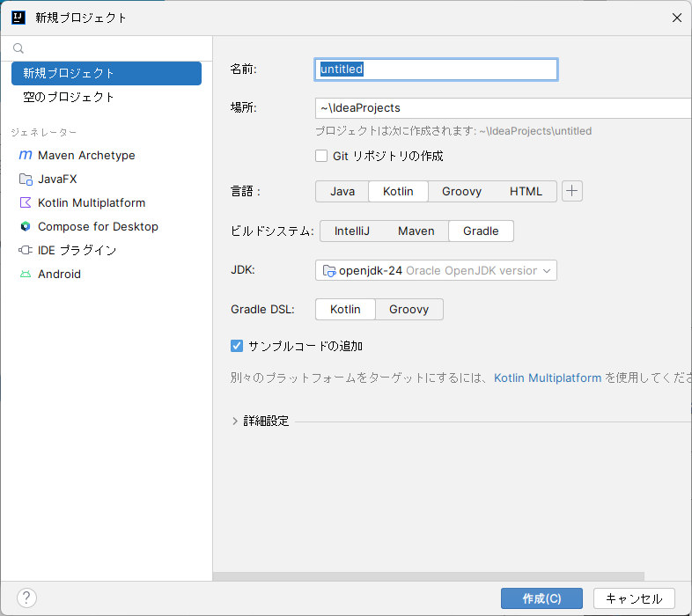Click the horizontal scrollbar at bottom

coord(428,576)
